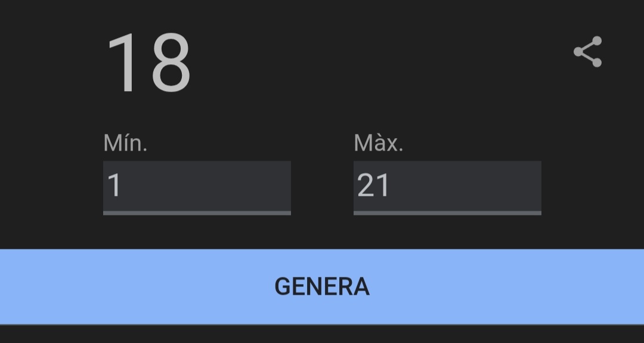Click the underline of the Màx. field
This screenshot has width=644, height=343.
point(447,213)
